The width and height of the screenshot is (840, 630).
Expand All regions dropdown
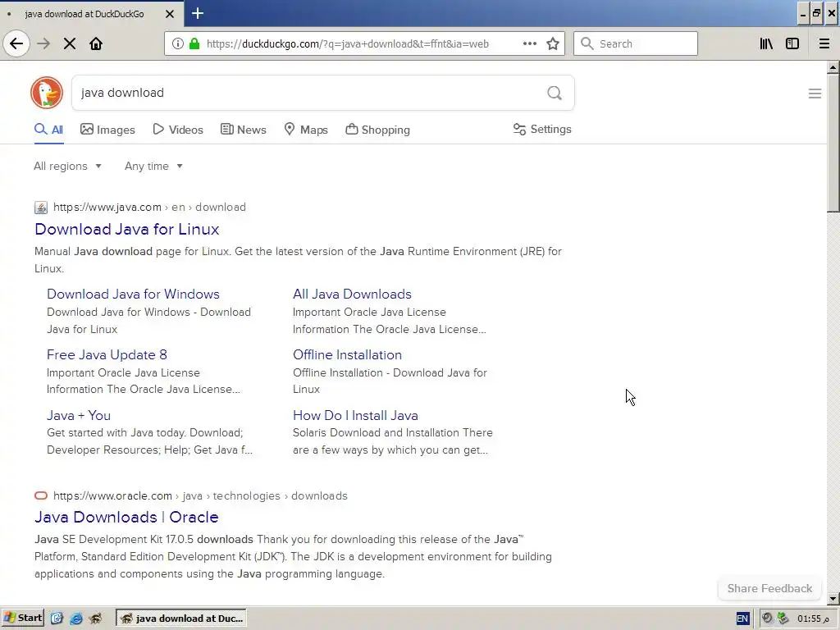pyautogui.click(x=67, y=166)
